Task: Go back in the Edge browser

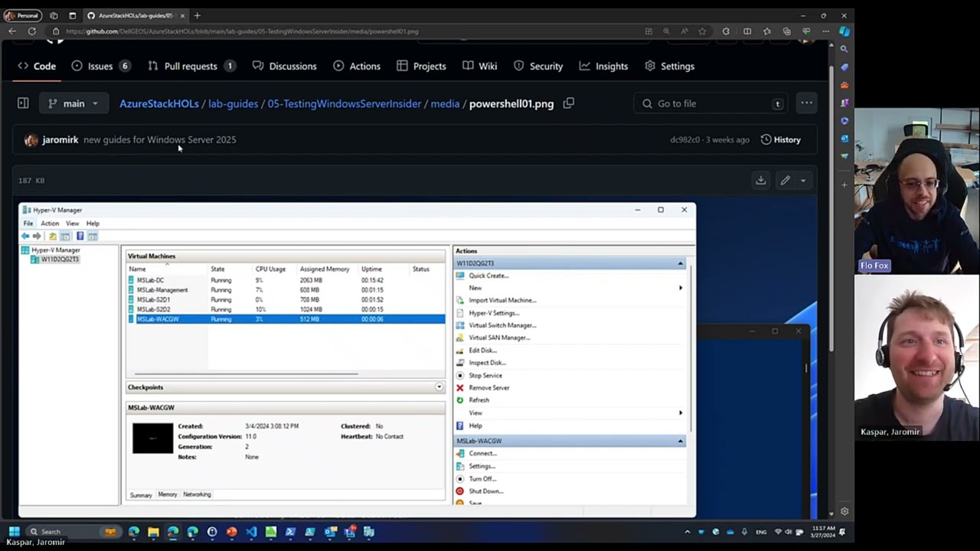Action: pyautogui.click(x=12, y=31)
